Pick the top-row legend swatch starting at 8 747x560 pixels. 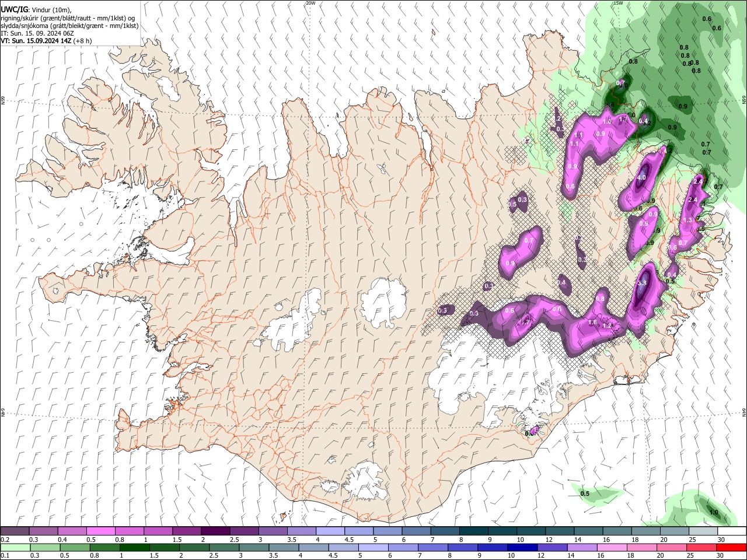(473, 531)
